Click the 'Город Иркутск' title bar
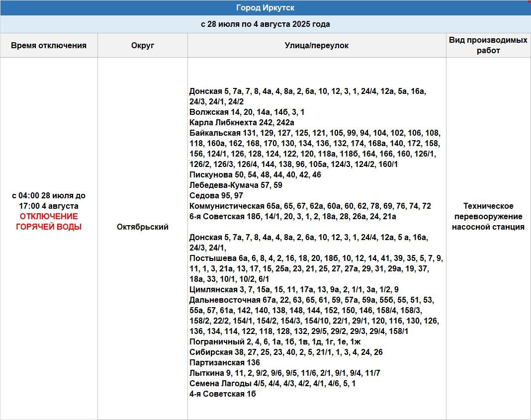The width and height of the screenshot is (531, 420). 265,8
